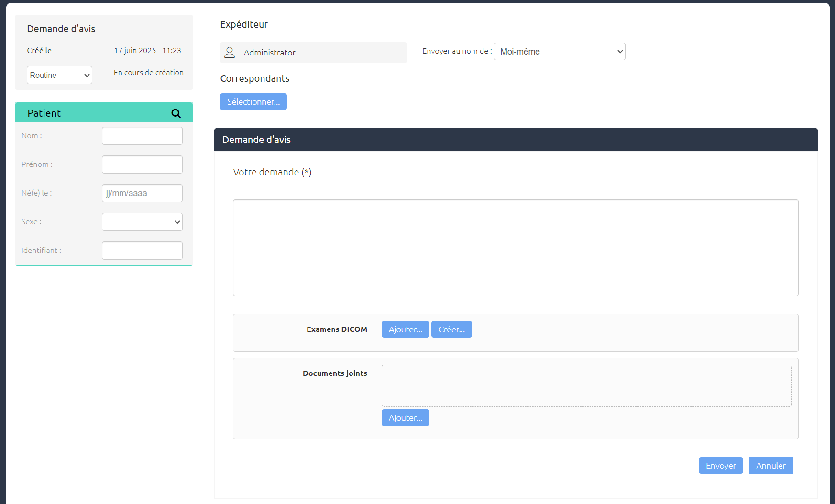Viewport: 835px width, 504px height.
Task: Click the Administrator sender field
Action: tap(313, 53)
